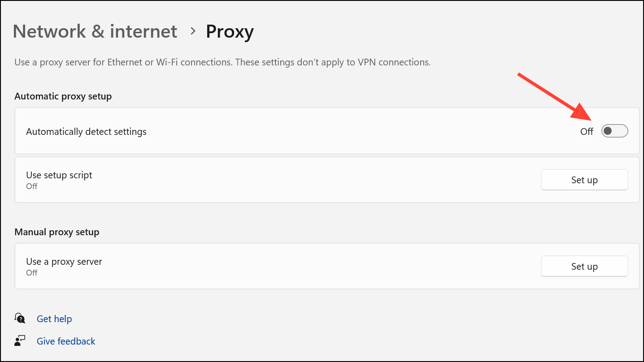Screen dimensions: 644x362
Task: Click the Manual proxy setup heading
Action: coord(57,232)
